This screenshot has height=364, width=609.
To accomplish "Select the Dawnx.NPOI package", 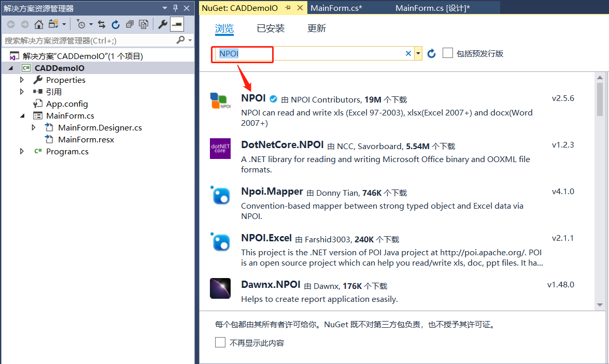I will [x=392, y=292].
